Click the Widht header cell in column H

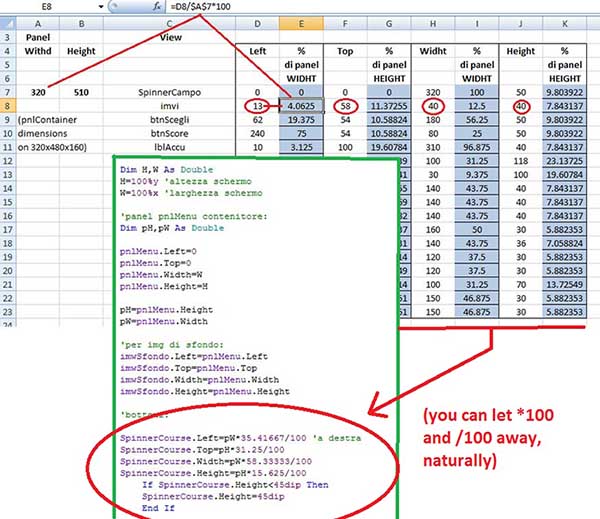433,51
